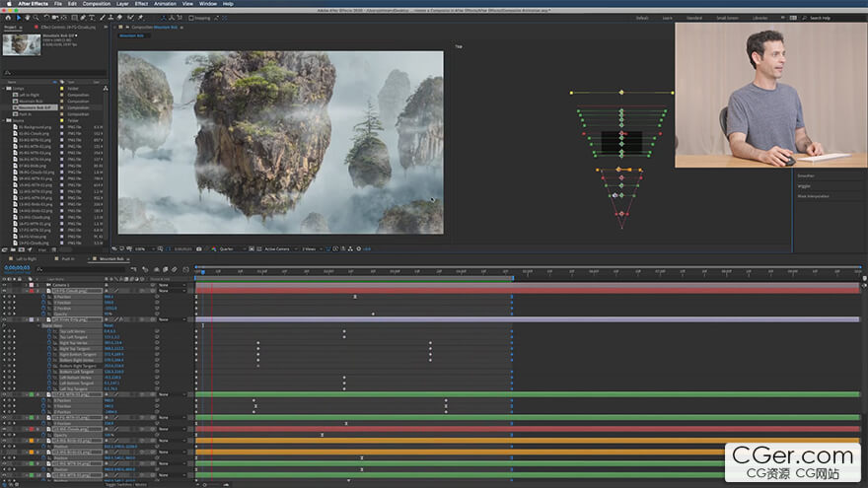The width and height of the screenshot is (868, 488).
Task: Switch to the Small Screen workspace
Action: [727, 18]
